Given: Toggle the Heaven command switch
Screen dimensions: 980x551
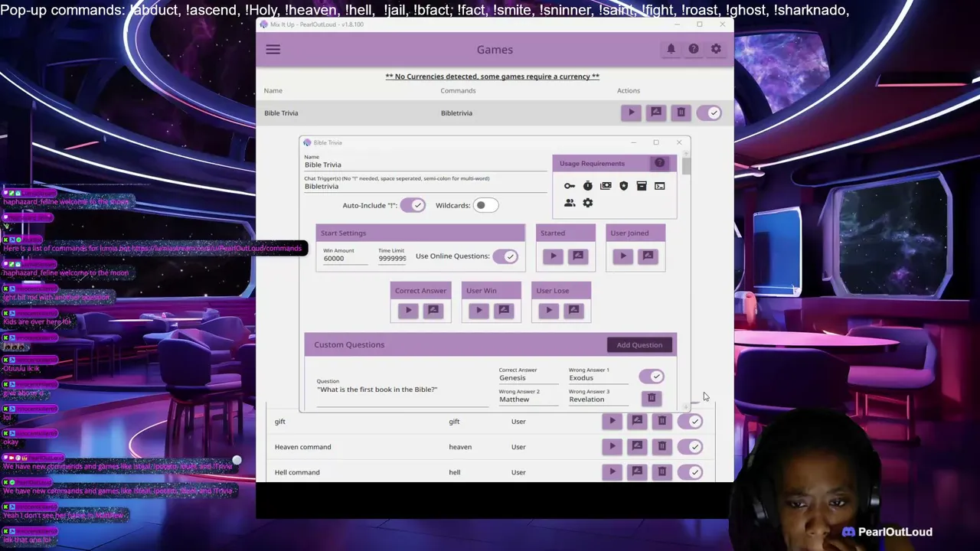Looking at the screenshot, I should tap(691, 447).
